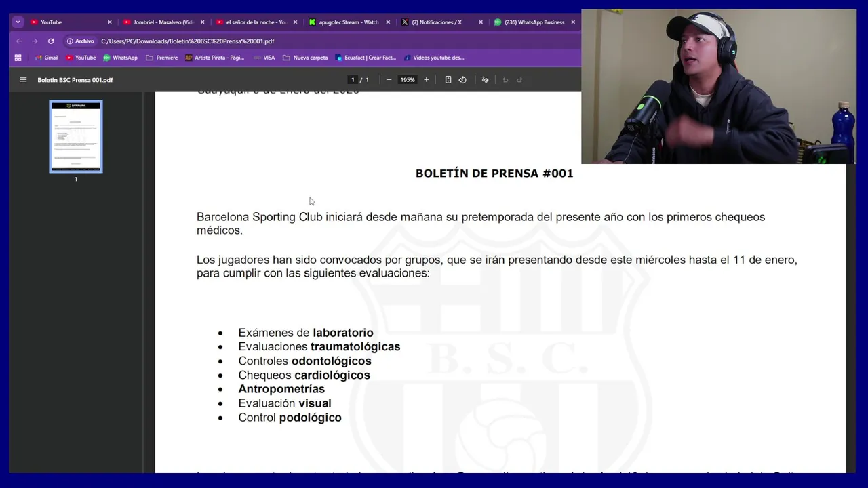Open the YouTube bookmark

(x=81, y=58)
